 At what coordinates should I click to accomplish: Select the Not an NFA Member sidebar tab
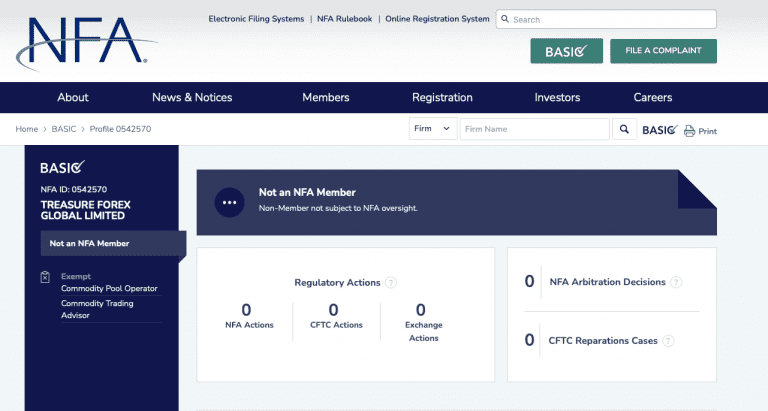pyautogui.click(x=113, y=243)
